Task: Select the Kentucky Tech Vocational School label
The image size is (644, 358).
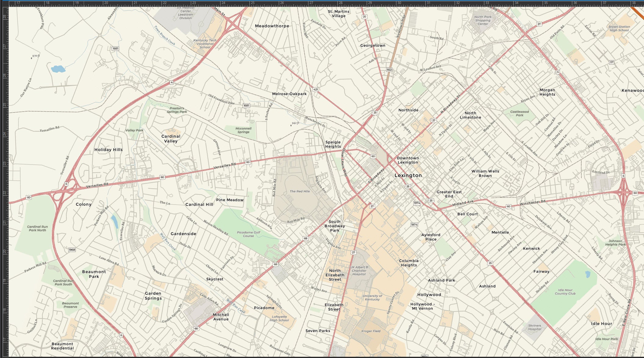Action: [205, 44]
